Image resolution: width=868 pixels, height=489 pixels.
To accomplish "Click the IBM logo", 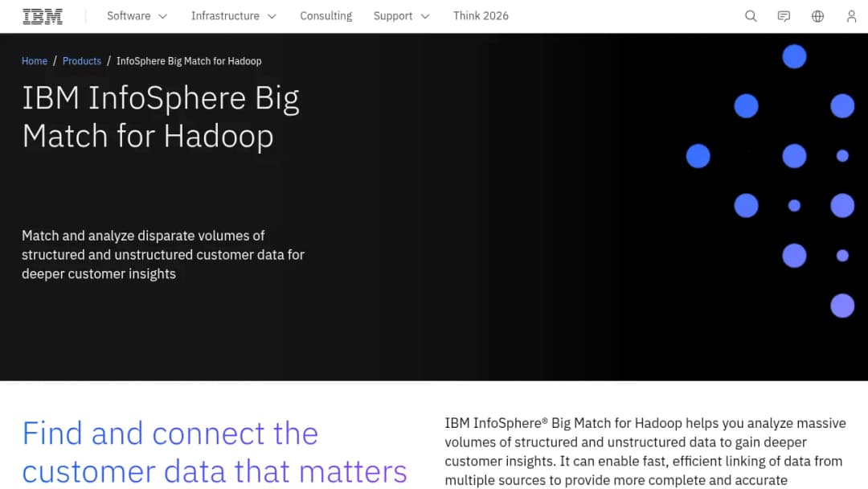I will [x=43, y=17].
